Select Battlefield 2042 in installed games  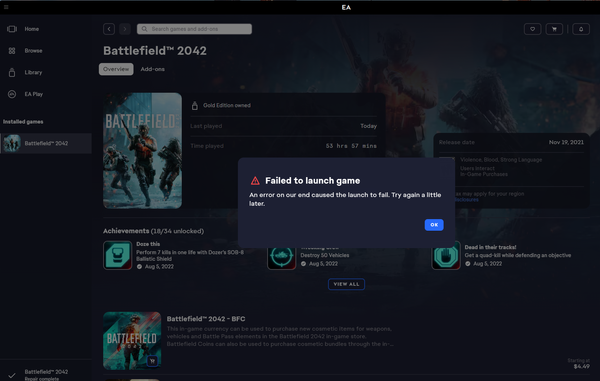pos(46,143)
